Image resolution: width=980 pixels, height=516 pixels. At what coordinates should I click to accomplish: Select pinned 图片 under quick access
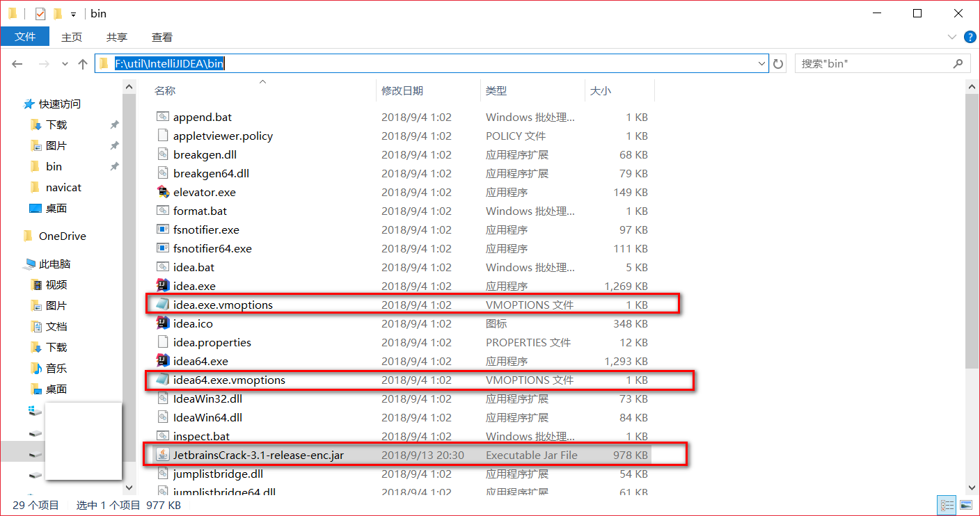(56, 145)
